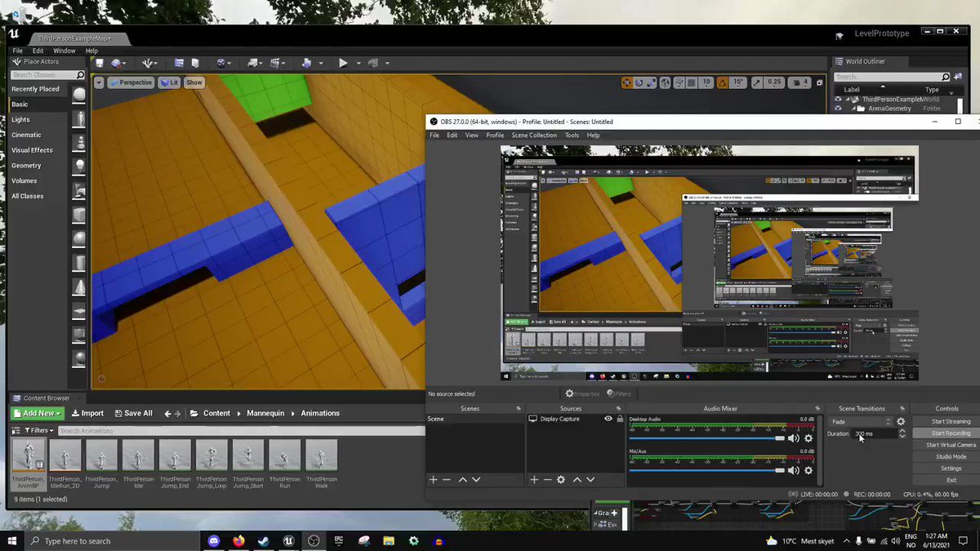Open Desktop Audio settings gear in Audio Mixer
This screenshot has height=551, width=980.
click(808, 438)
